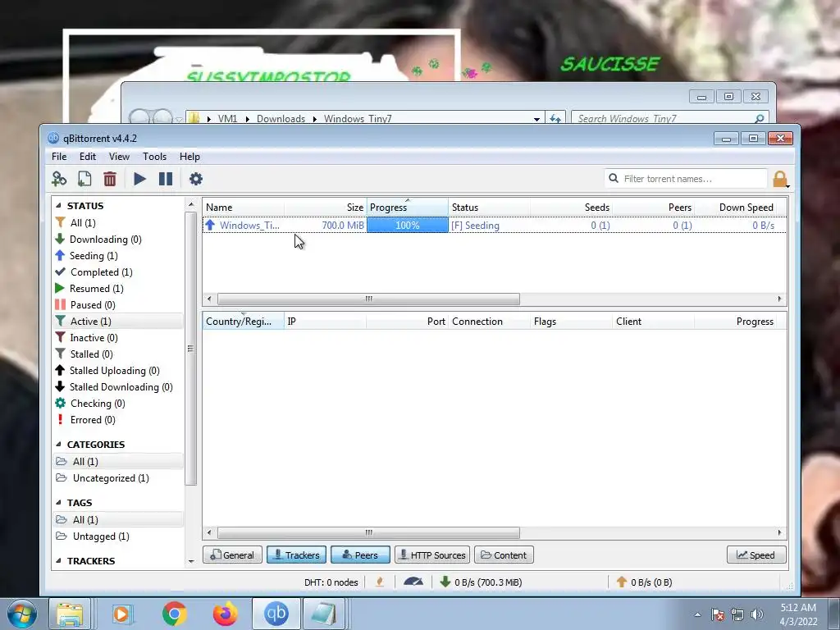Open Options via the gear toolbar icon

pos(196,179)
